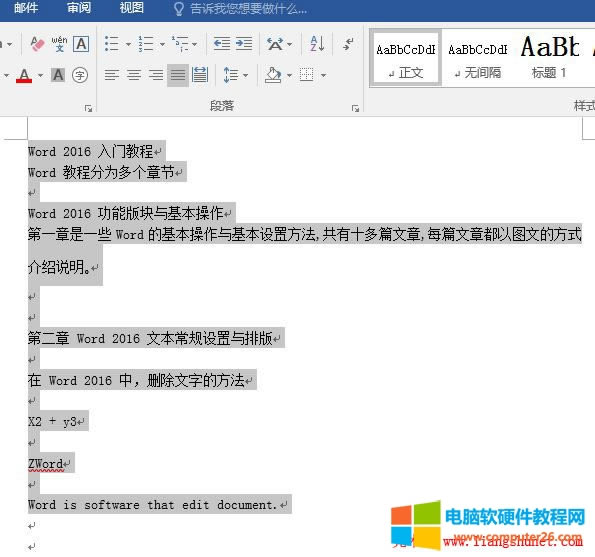Expand bullet list styles dropdown
This screenshot has width=595, height=557.
[x=128, y=44]
